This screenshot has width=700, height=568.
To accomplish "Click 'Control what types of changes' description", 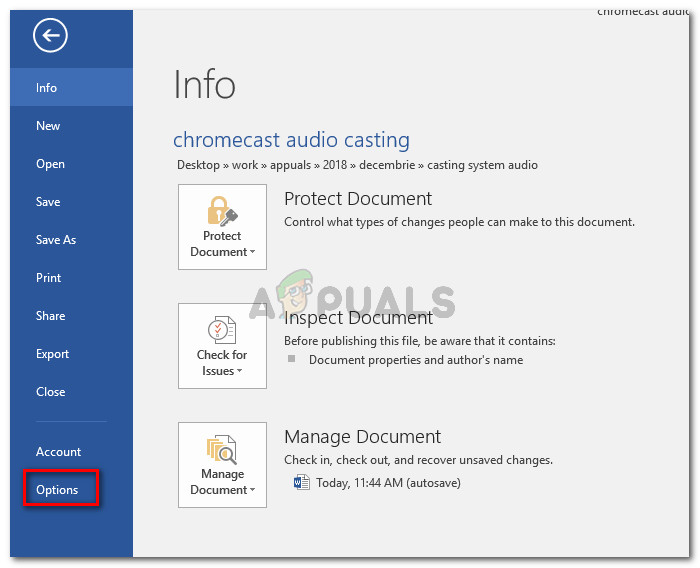I will pos(459,222).
